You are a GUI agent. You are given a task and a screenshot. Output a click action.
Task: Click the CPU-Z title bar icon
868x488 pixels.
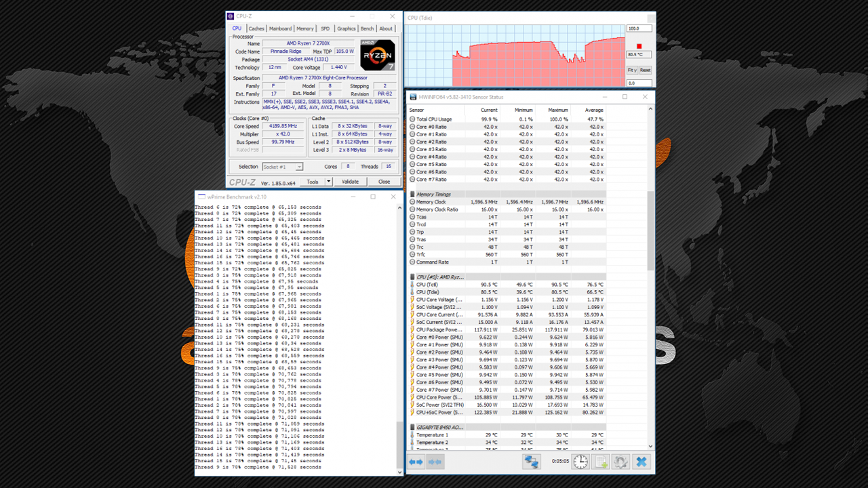(231, 16)
